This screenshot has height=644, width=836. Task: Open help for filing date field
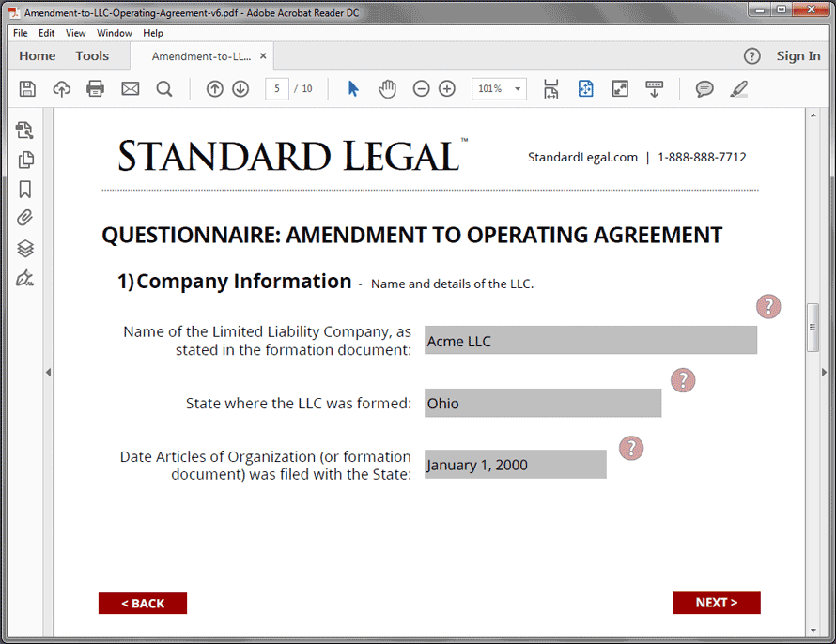point(631,448)
